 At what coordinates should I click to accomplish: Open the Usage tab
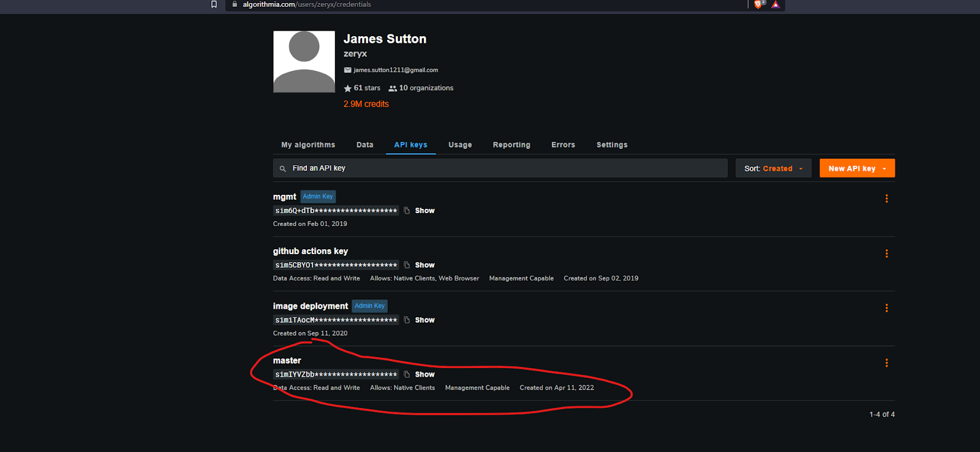coord(460,145)
